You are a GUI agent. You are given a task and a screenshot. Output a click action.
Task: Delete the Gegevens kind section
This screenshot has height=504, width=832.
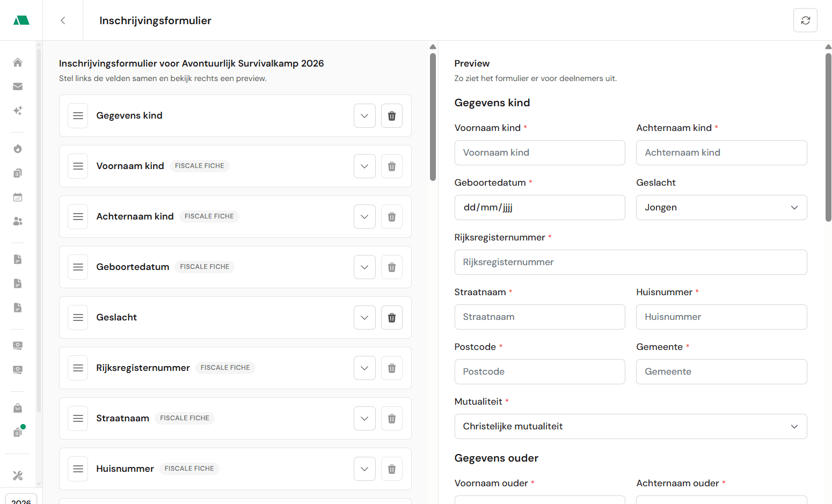coord(392,116)
